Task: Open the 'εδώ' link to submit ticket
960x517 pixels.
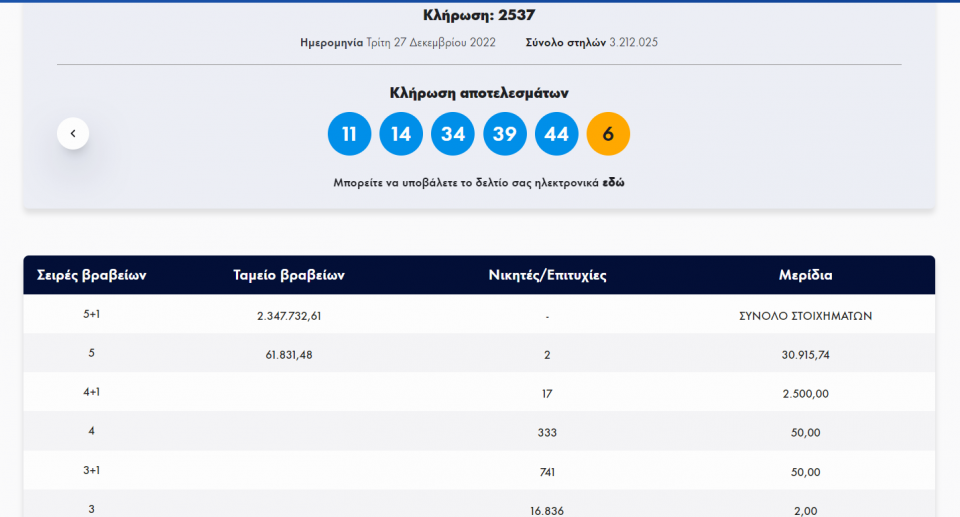Action: click(613, 183)
